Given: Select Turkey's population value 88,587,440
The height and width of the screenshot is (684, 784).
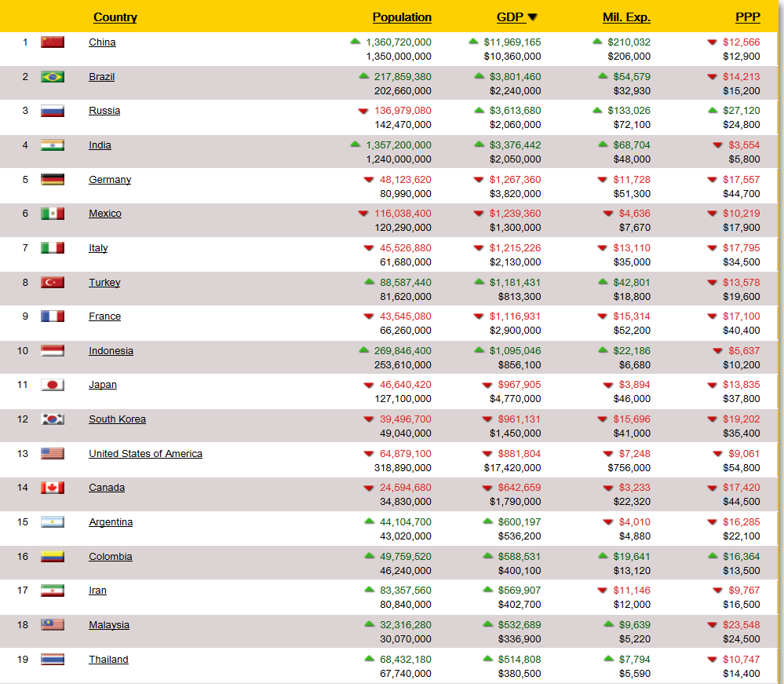Looking at the screenshot, I should 406,283.
